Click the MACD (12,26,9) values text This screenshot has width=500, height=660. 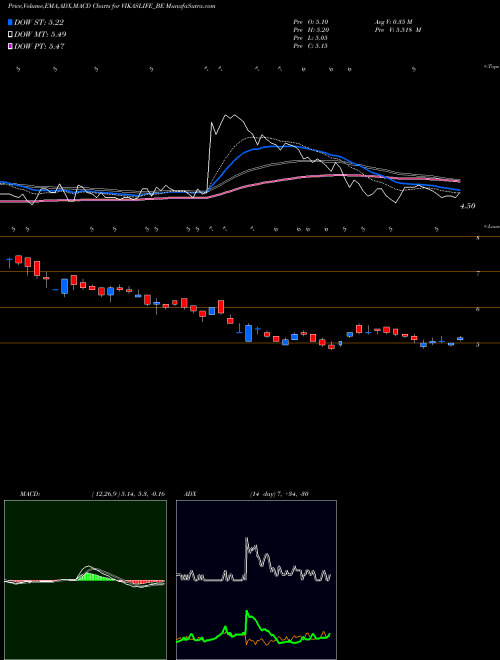128,494
